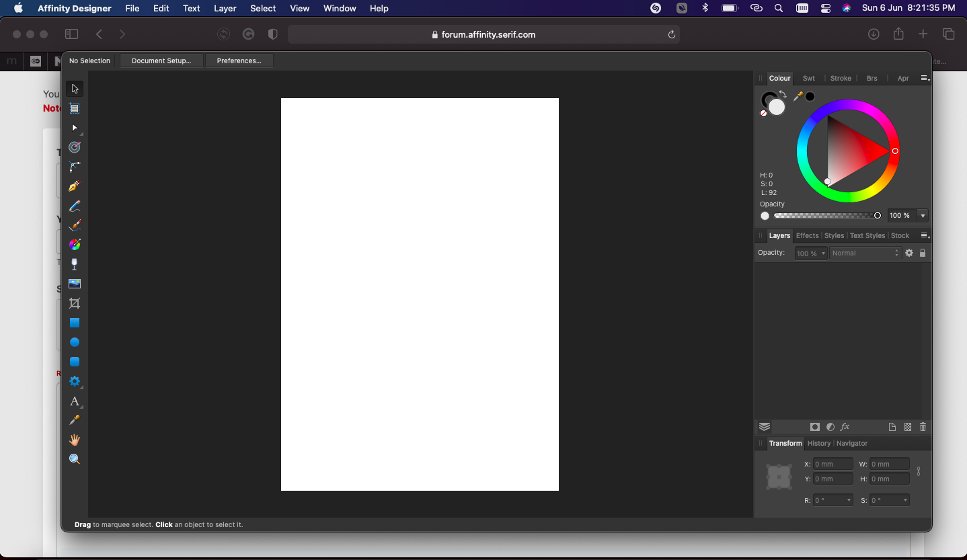Open the blend mode Normal dropdown
The width and height of the screenshot is (967, 560).
864,253
